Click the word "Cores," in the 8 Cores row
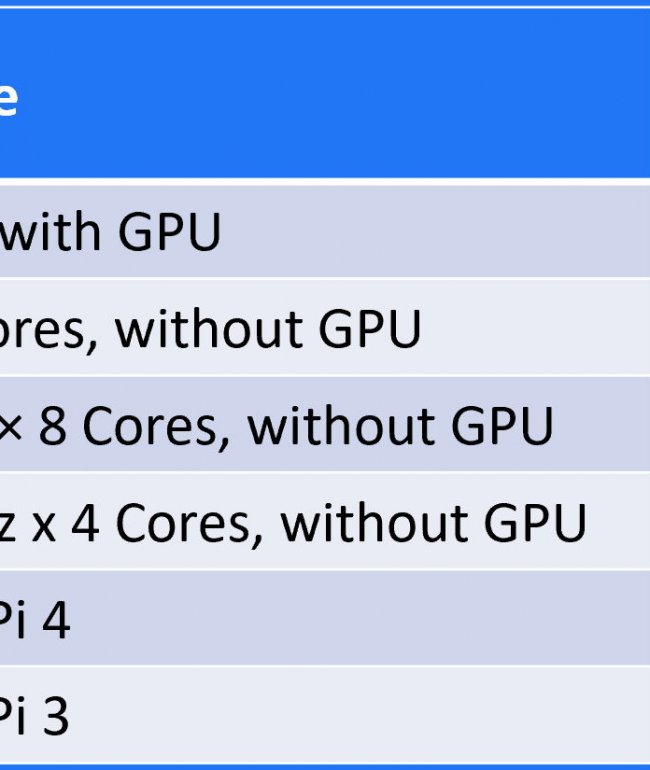650x770 pixels. 156,426
